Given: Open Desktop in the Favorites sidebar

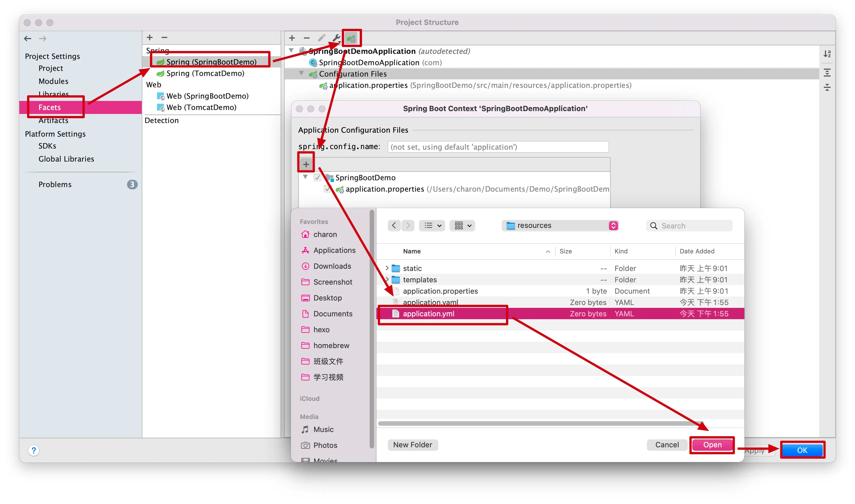Looking at the screenshot, I should click(321, 298).
